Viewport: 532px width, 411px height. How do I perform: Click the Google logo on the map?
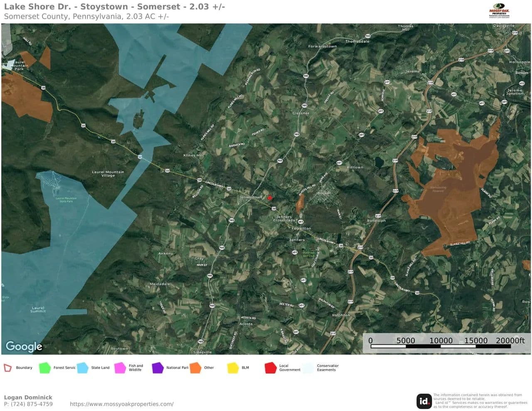(x=24, y=346)
